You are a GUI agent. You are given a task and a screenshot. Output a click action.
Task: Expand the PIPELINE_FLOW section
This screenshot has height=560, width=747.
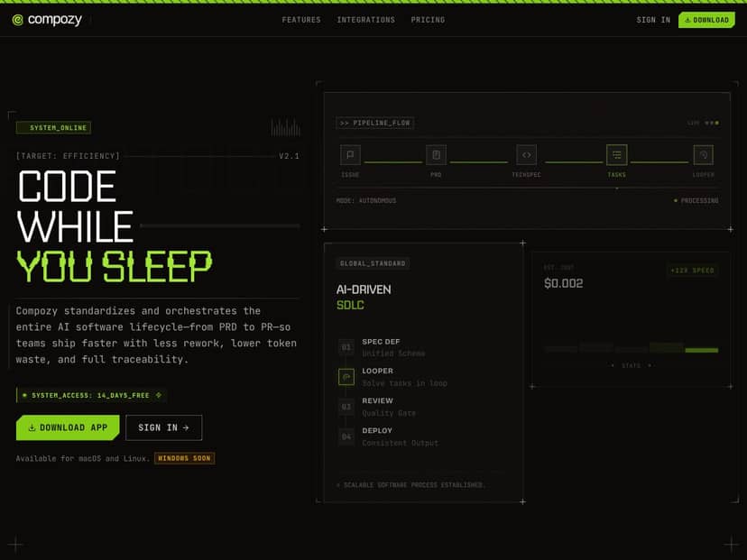tap(374, 123)
